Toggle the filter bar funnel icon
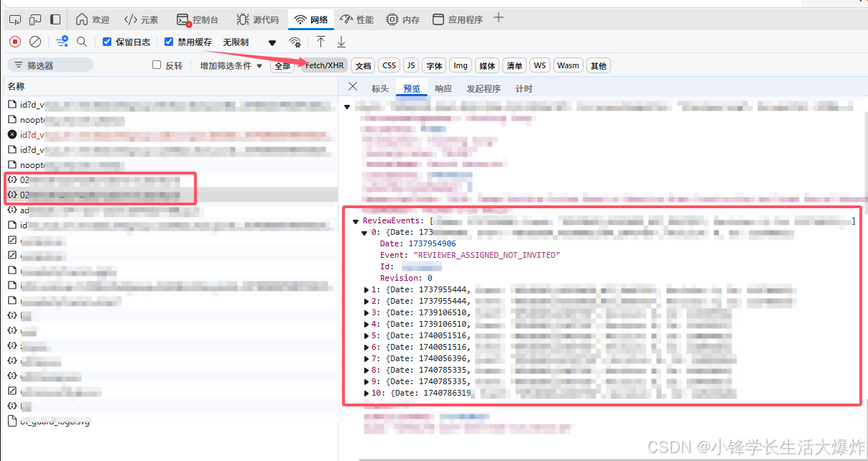 [63, 42]
